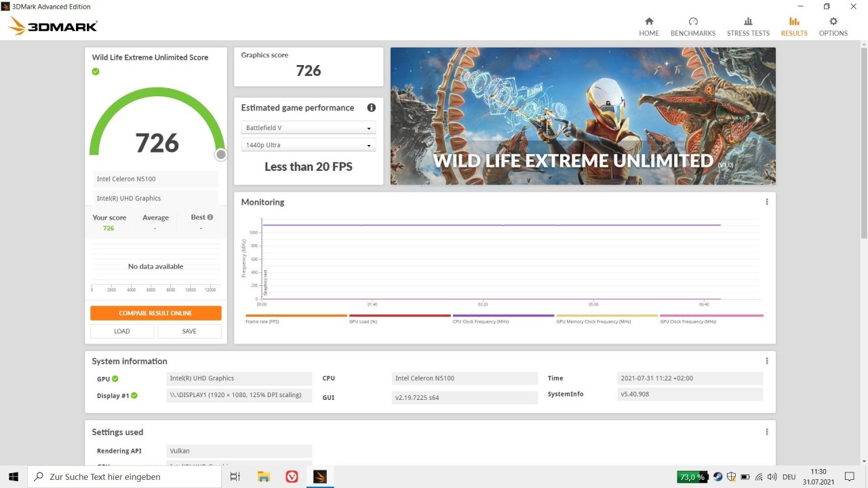
Task: Open Vivaldi browser from the taskbar
Action: [x=292, y=476]
